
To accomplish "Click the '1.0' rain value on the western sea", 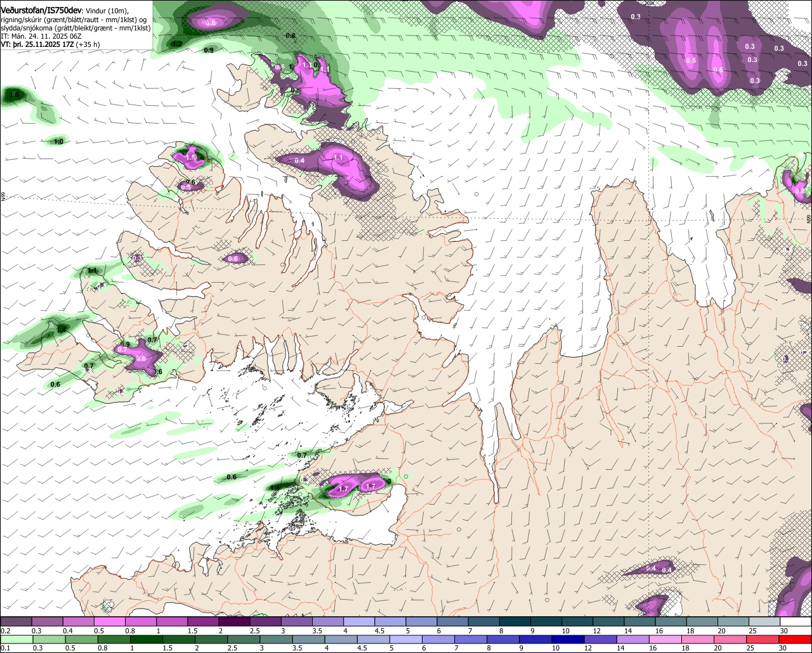I will click(x=58, y=141).
